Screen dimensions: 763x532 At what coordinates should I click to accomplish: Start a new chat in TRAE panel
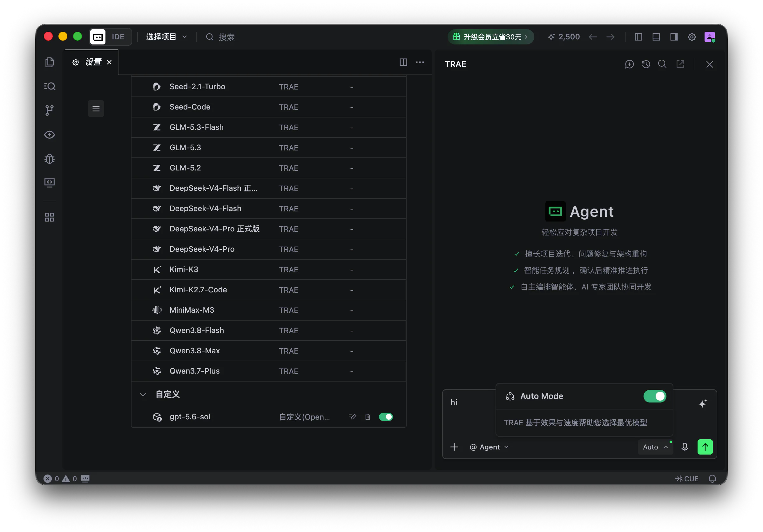pos(629,64)
